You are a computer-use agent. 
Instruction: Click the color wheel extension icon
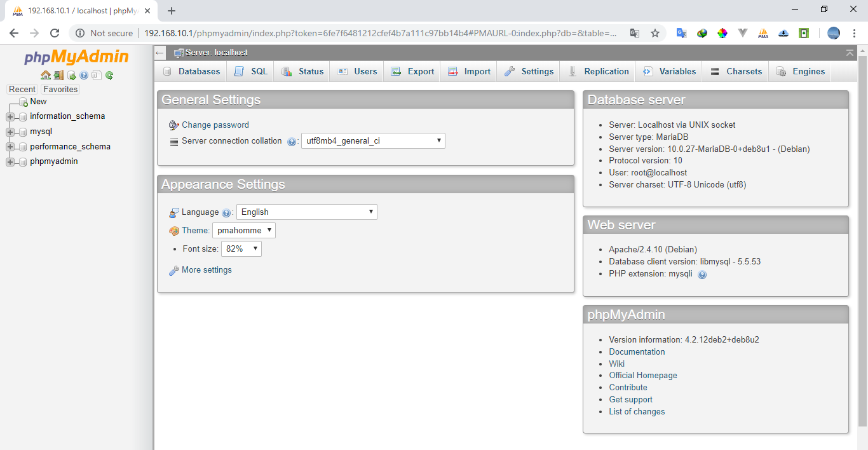click(722, 33)
